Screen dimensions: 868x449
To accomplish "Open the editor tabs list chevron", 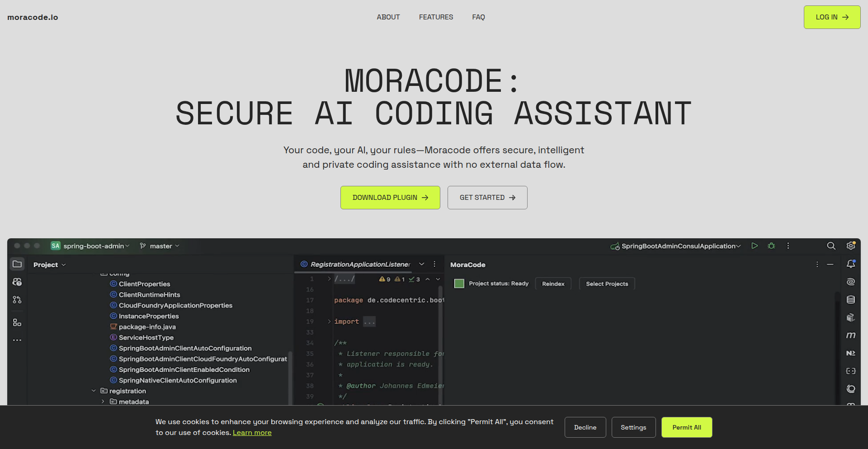I will [x=422, y=264].
